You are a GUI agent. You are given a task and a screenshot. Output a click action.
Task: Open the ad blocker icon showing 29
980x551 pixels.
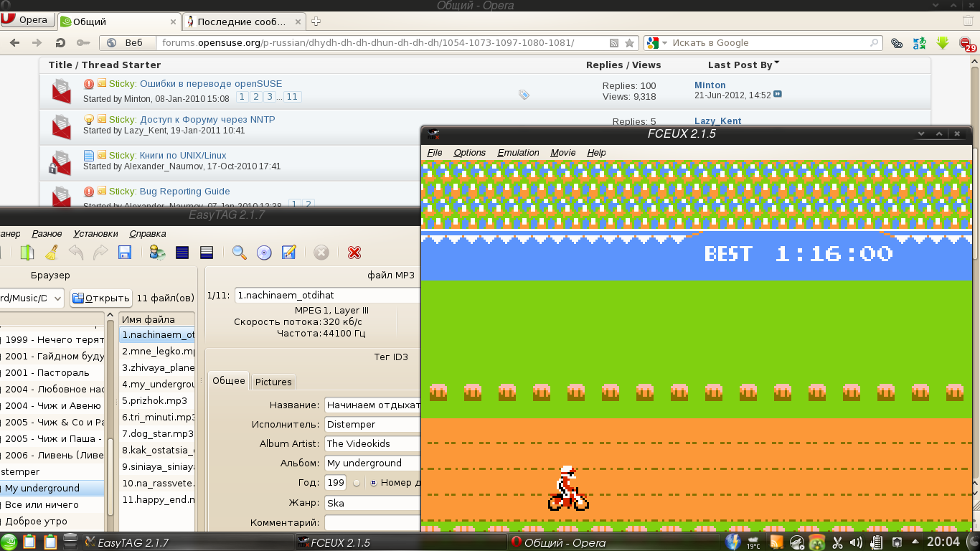click(967, 44)
